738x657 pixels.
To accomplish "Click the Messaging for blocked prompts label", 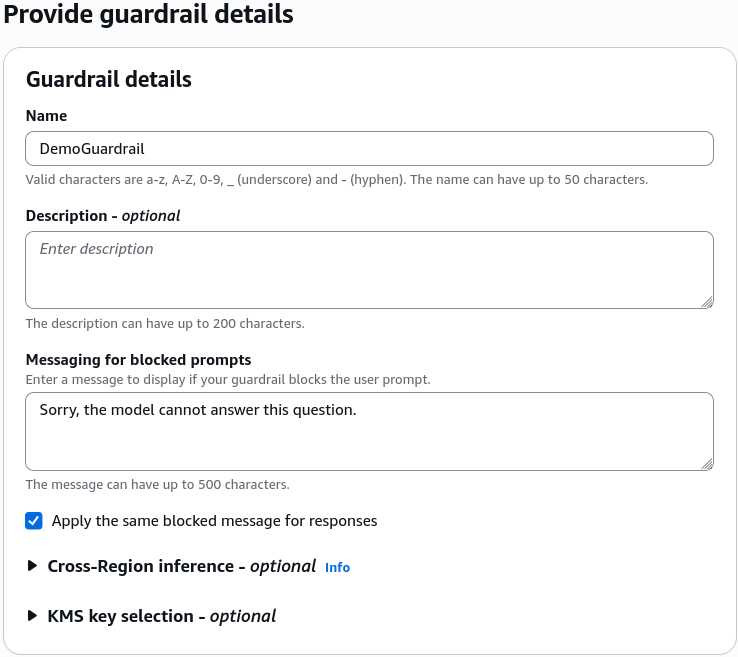I will [138, 360].
